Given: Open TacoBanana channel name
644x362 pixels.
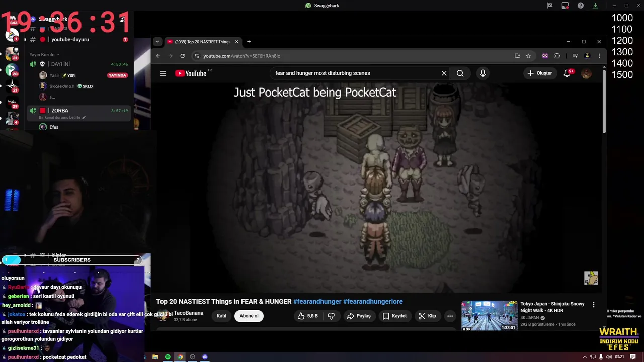Looking at the screenshot, I should [188, 313].
